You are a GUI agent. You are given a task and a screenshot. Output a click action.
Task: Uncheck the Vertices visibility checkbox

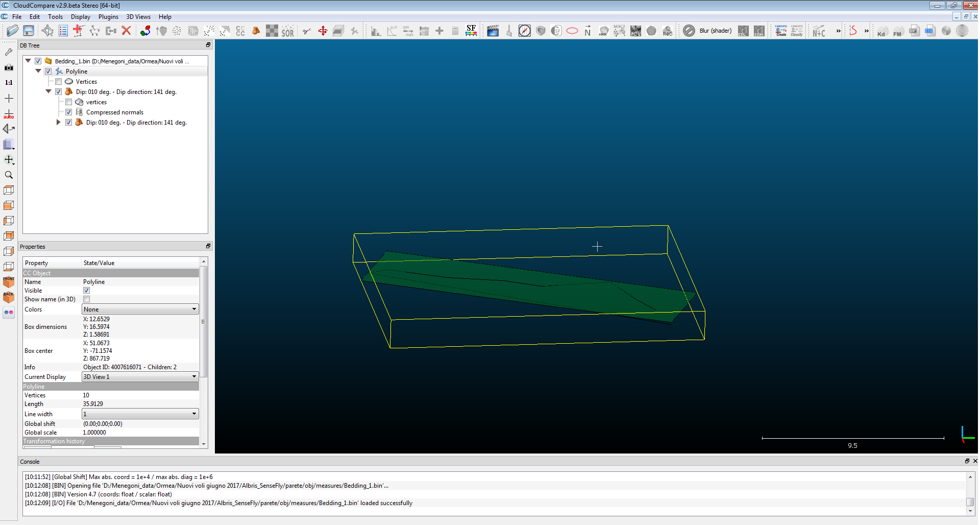tap(58, 81)
